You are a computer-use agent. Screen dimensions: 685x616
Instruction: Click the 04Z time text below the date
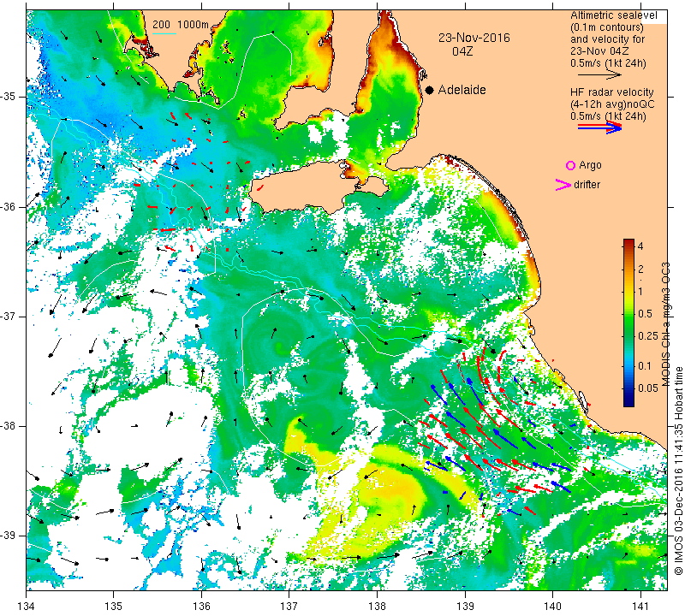[462, 51]
